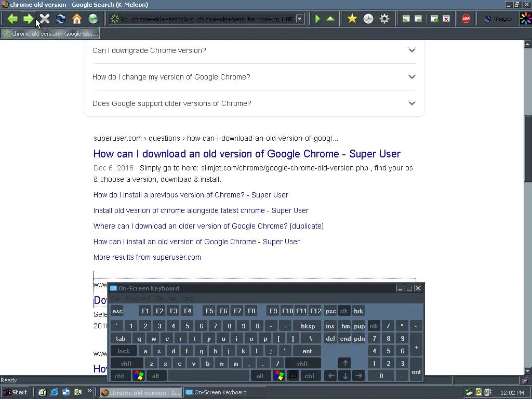Viewport: 532px width, 399px height.
Task: Click the left arrow key on keyboard
Action: (x=331, y=376)
